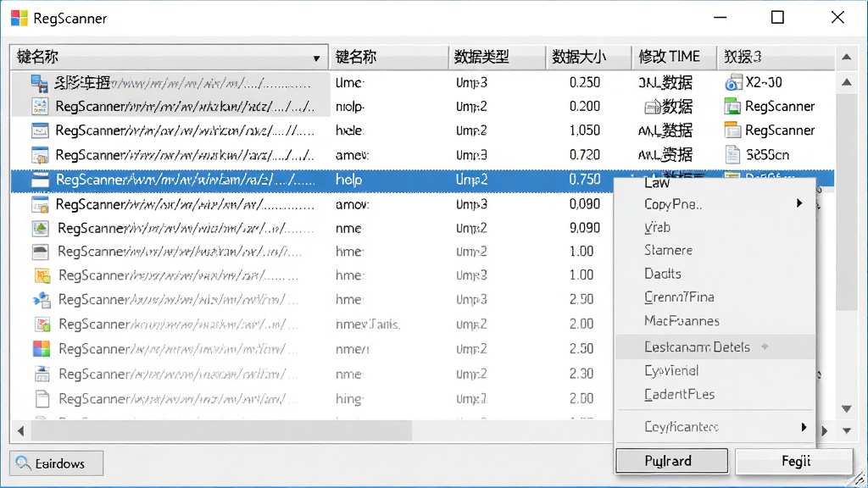
Task: Click the row icon in the 2.30 row
Action: pos(42,374)
